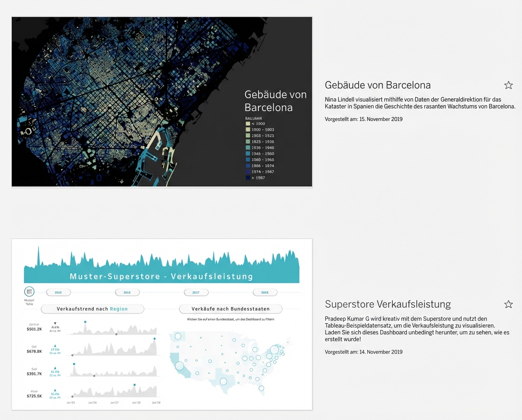Click the 'Verkäufe nach Bundesstaaten' header pill
Image resolution: width=522 pixels, height=420 pixels.
(231, 309)
